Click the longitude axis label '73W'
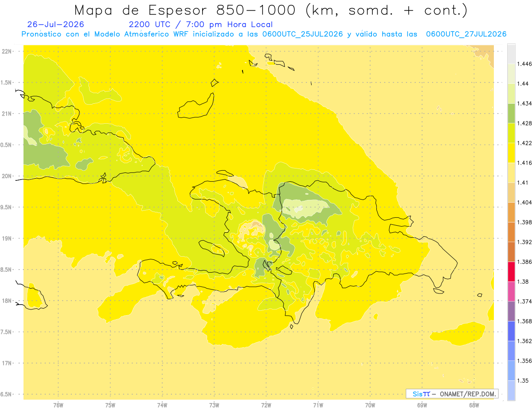 coord(214,405)
